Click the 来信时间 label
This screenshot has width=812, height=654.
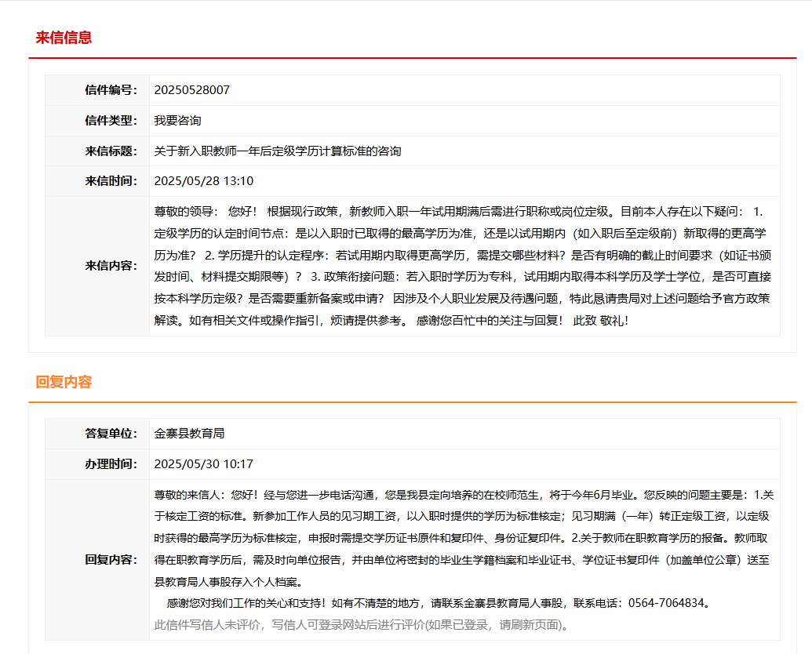click(111, 181)
